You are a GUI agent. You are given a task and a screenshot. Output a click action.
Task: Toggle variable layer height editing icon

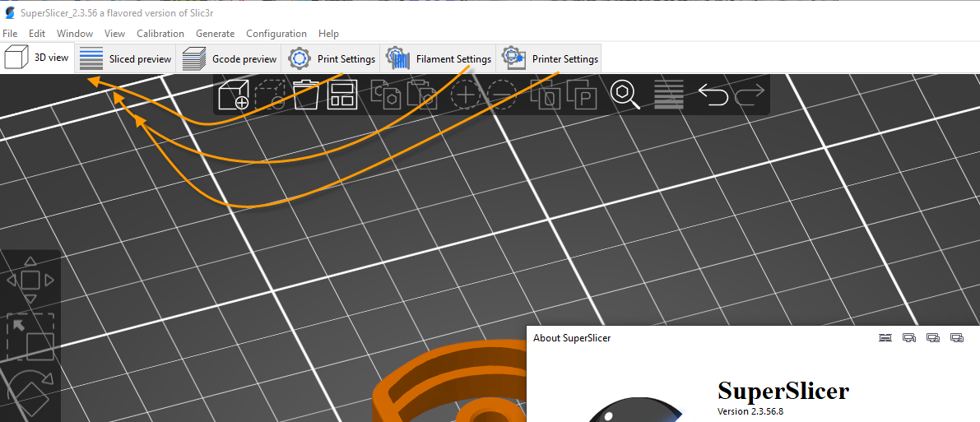[x=669, y=95]
